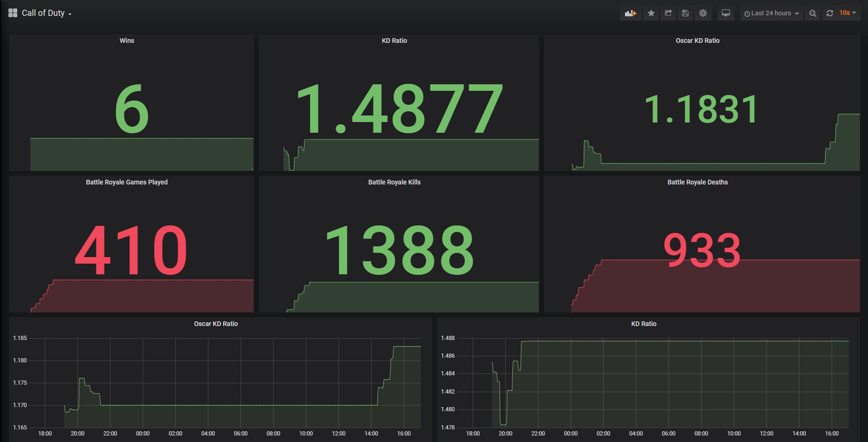Click the Oscar KD Ratio panel title

(x=698, y=41)
